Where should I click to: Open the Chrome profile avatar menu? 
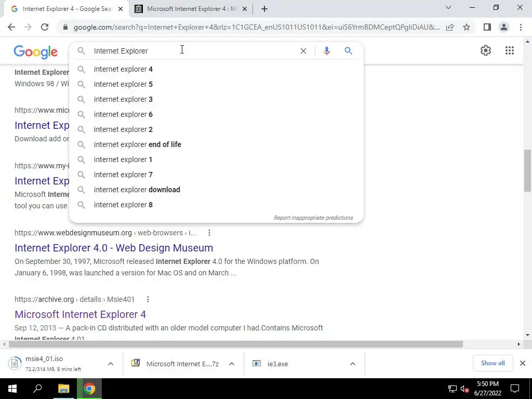pos(504,27)
